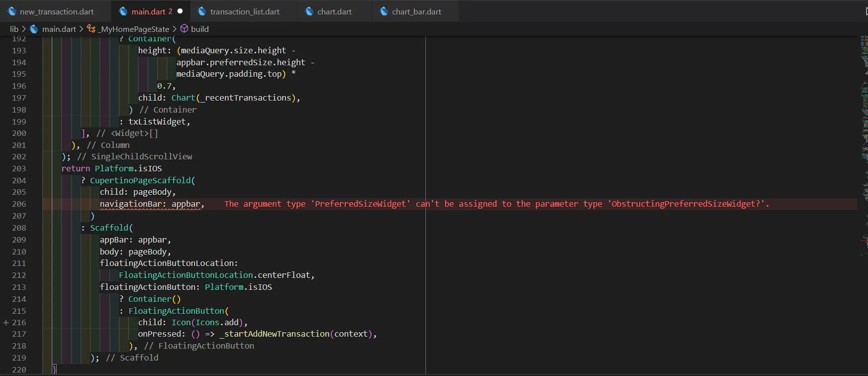Click 'Icon(Icons.add)' on line 216
Viewport: 868px width, 376px height.
(x=207, y=322)
